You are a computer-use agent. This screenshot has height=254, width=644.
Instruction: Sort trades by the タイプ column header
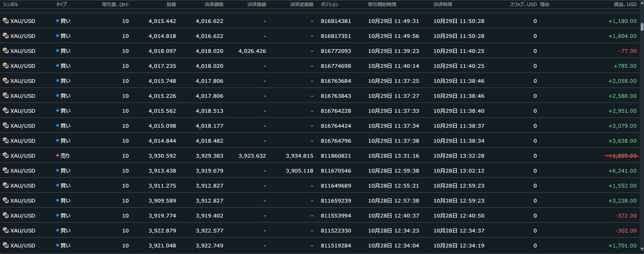61,4
